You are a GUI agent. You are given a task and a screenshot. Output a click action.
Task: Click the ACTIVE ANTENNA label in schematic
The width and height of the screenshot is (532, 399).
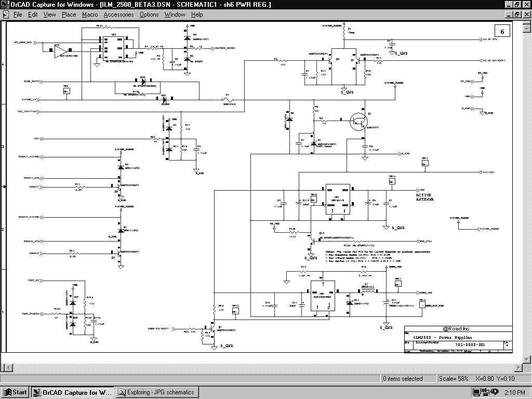pyautogui.click(x=424, y=197)
